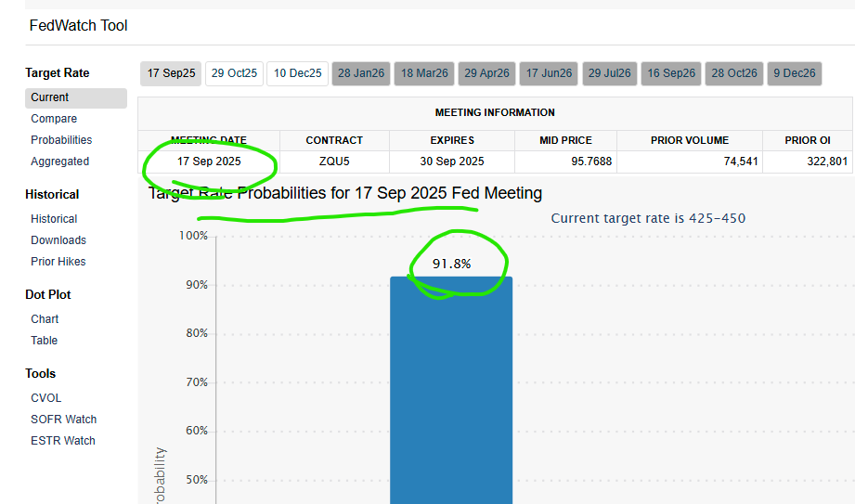Select the 28 Jan26 meeting tab
This screenshot has height=504, width=855.
(x=361, y=73)
